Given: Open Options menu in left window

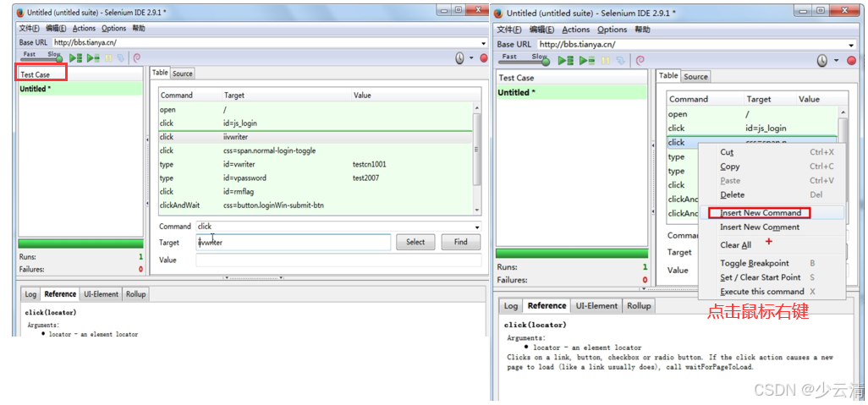Looking at the screenshot, I should tap(114, 28).
